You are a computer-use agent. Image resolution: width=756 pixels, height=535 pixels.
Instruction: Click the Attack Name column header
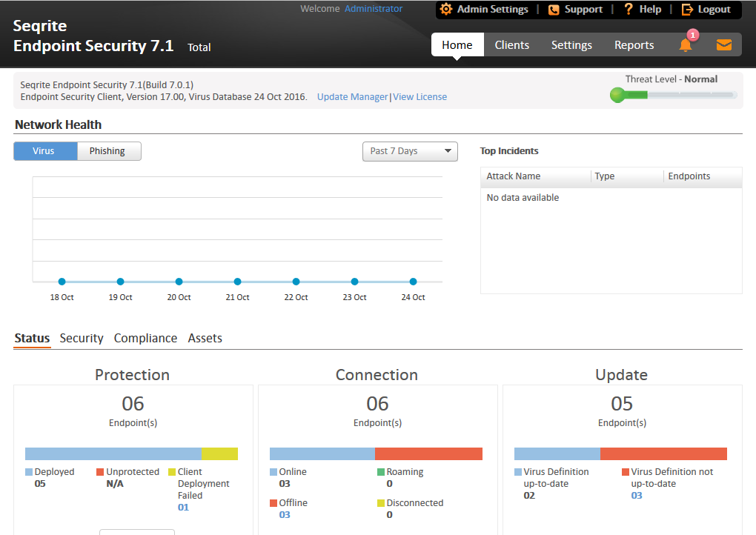(x=536, y=176)
